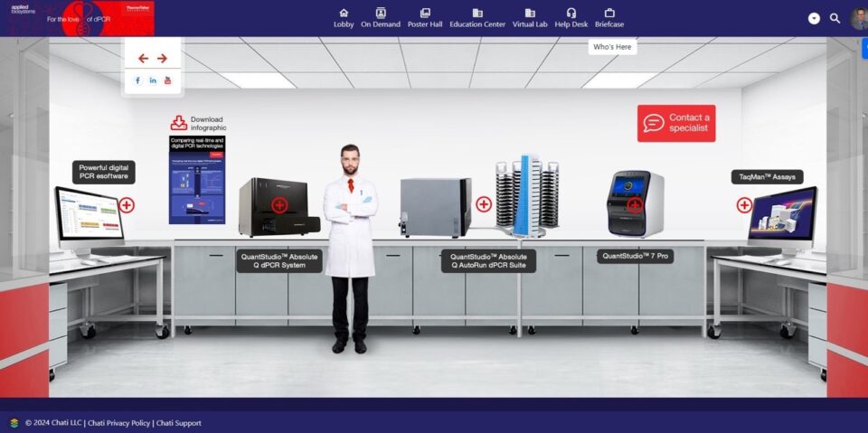Click plus hotspot beside AutoRun dPCR Suite
Screen dimensions: 868x433
[x=484, y=204]
